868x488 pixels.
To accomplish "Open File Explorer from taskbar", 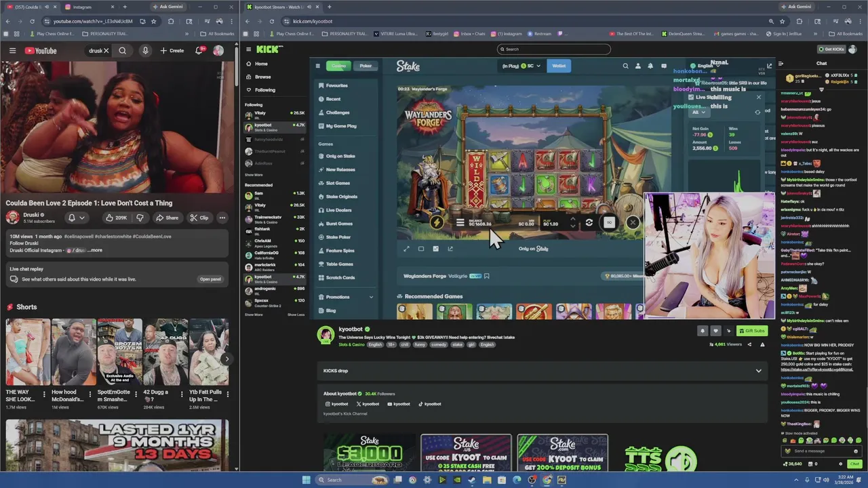I will point(487,480).
